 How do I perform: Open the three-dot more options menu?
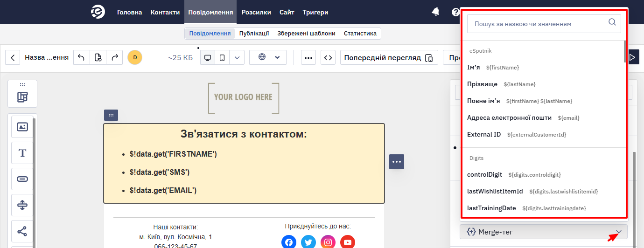[x=308, y=58]
